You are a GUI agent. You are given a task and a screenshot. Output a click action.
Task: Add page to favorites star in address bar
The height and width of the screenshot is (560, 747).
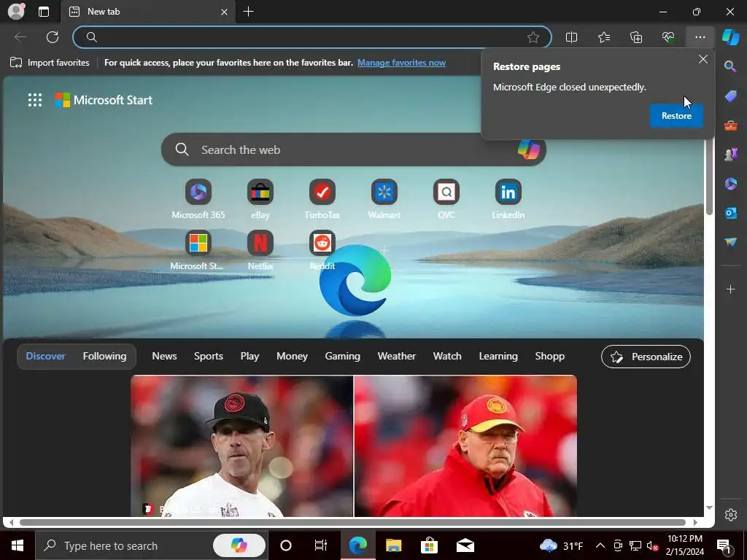point(533,37)
